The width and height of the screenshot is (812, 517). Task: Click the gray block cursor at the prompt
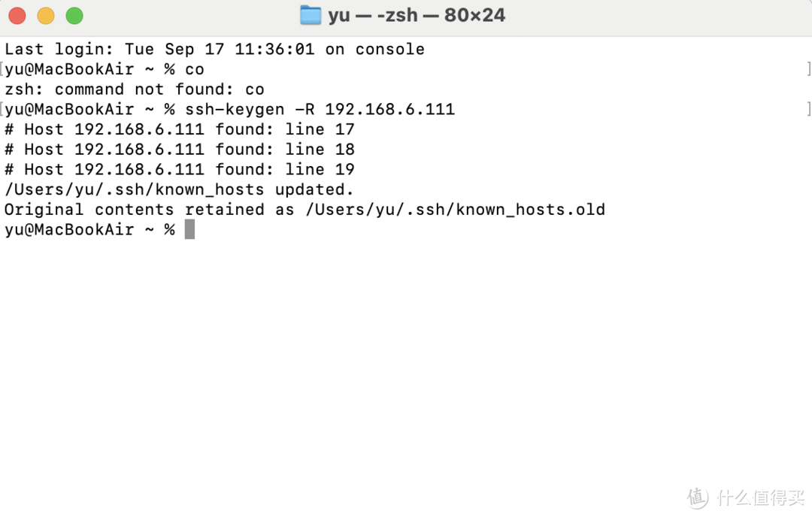[189, 229]
